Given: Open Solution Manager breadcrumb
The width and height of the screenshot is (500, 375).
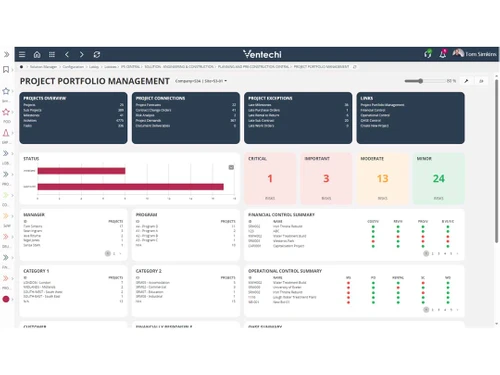Looking at the screenshot, I should coord(43,67).
